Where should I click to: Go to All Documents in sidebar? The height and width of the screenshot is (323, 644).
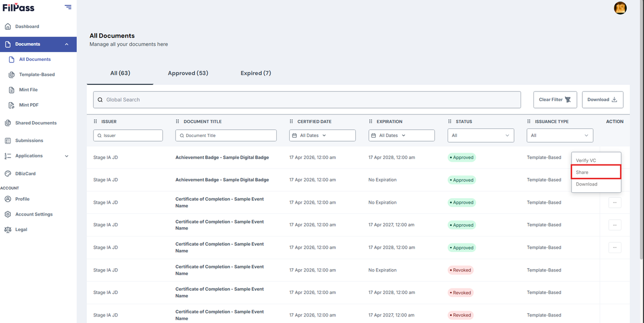coord(35,60)
